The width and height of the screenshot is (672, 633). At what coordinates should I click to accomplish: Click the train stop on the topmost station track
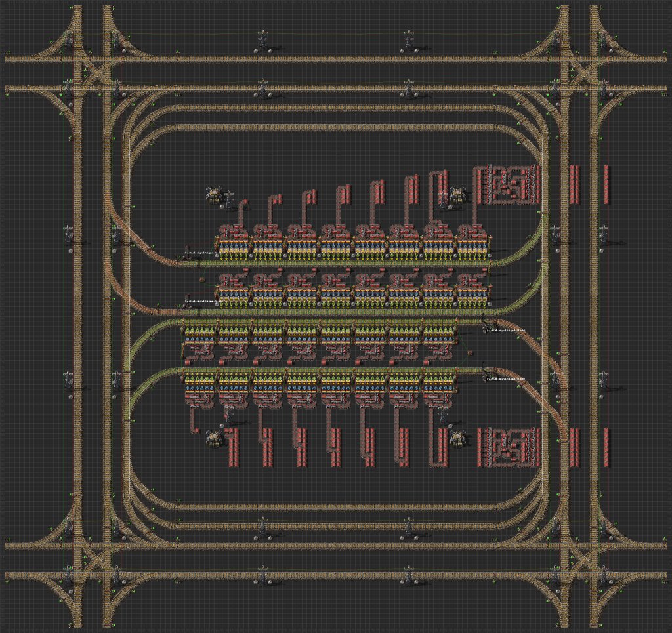pos(188,250)
